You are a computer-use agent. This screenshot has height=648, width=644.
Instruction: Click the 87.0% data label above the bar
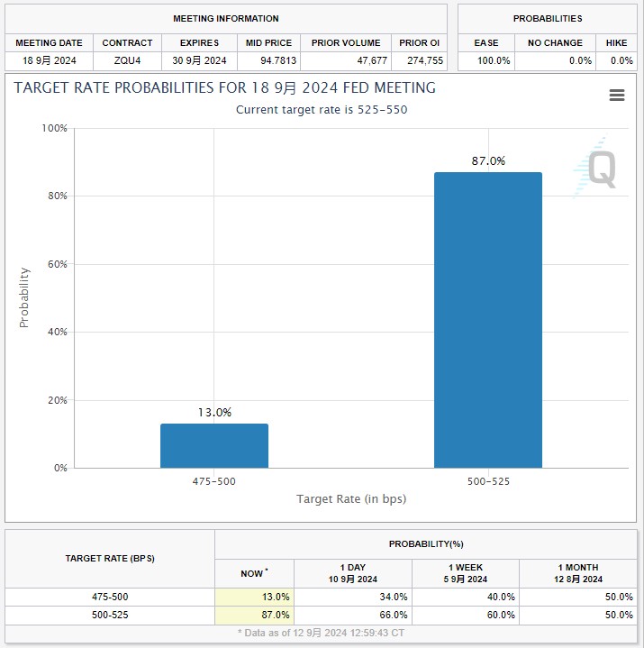488,161
